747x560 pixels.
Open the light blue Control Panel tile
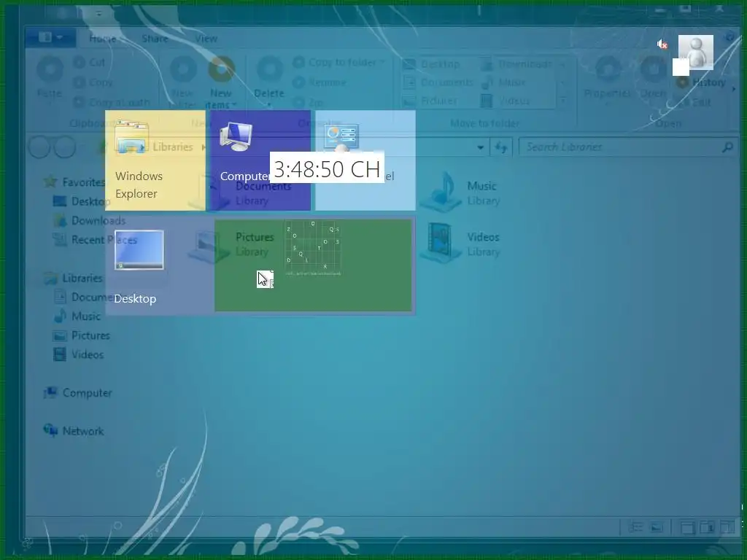[x=365, y=160]
